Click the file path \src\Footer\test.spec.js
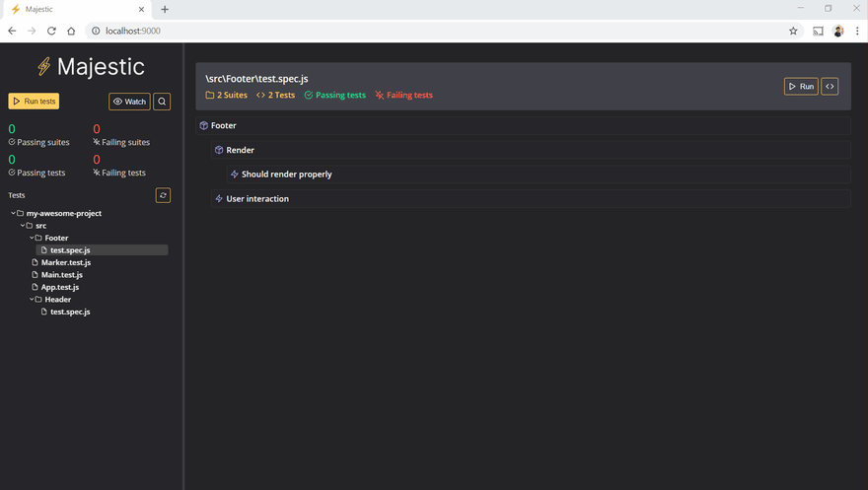This screenshot has width=868, height=490. tap(256, 79)
